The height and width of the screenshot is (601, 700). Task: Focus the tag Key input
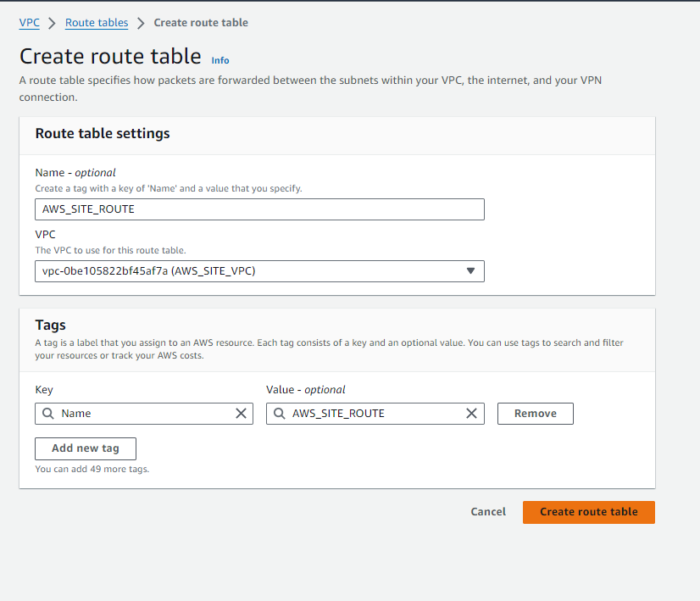pos(144,414)
